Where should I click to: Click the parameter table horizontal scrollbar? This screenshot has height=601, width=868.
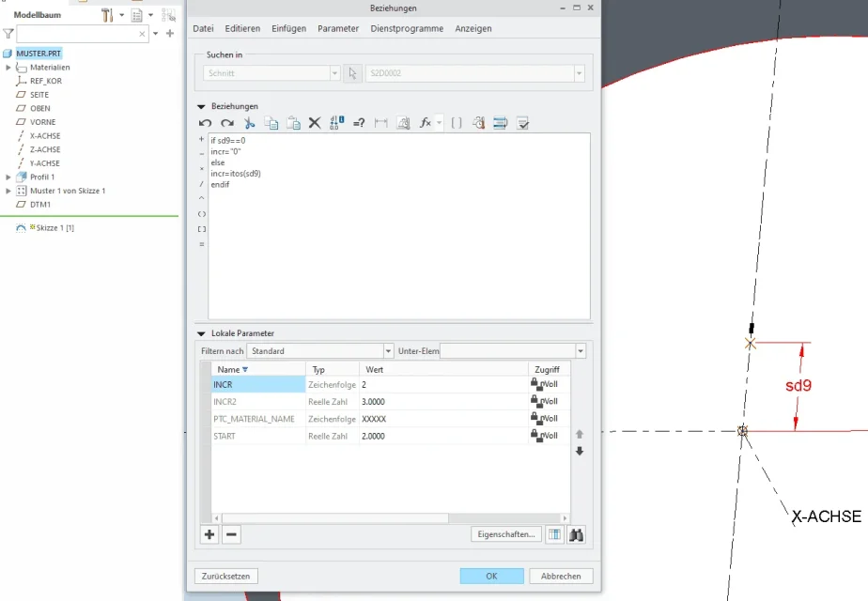(335, 518)
